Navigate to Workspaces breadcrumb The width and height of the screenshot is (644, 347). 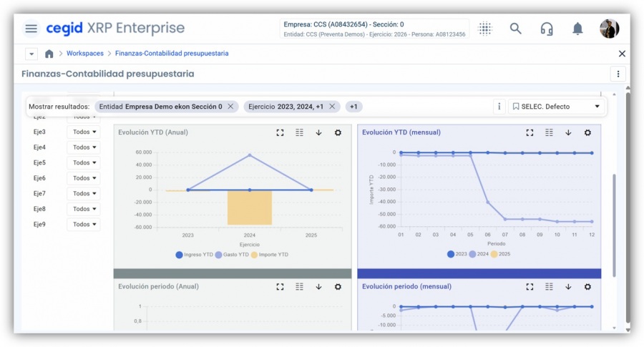tap(85, 54)
